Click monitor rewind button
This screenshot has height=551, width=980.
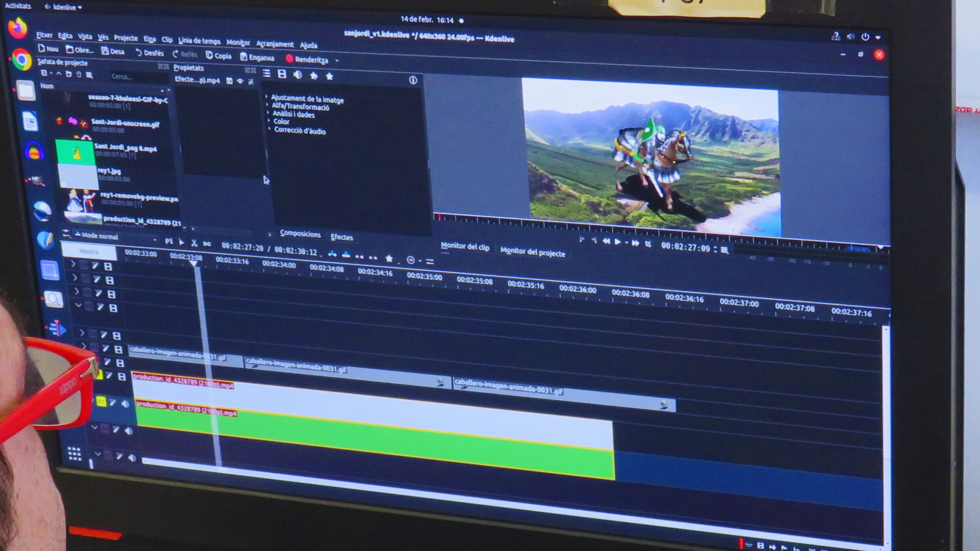pyautogui.click(x=606, y=241)
